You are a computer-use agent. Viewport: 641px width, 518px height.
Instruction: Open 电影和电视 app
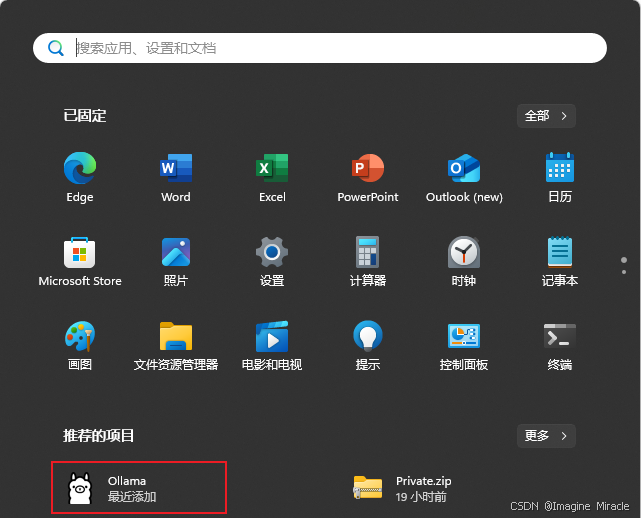tap(272, 345)
